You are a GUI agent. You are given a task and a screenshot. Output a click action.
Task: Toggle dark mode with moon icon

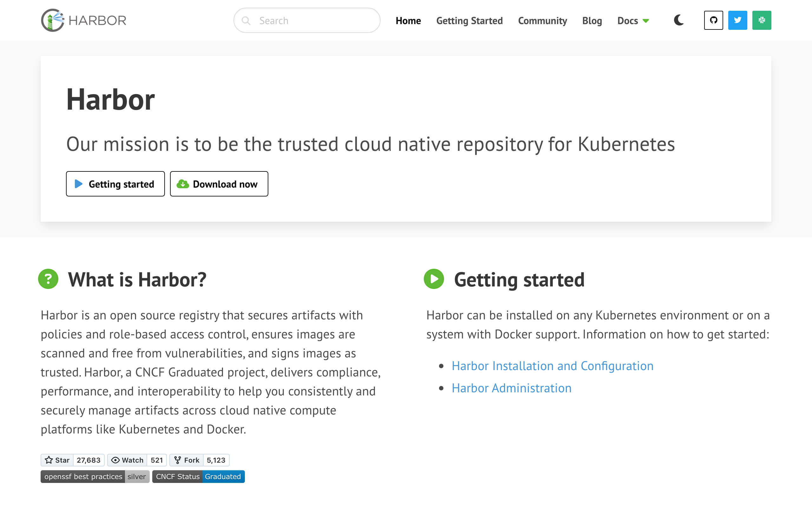point(678,21)
